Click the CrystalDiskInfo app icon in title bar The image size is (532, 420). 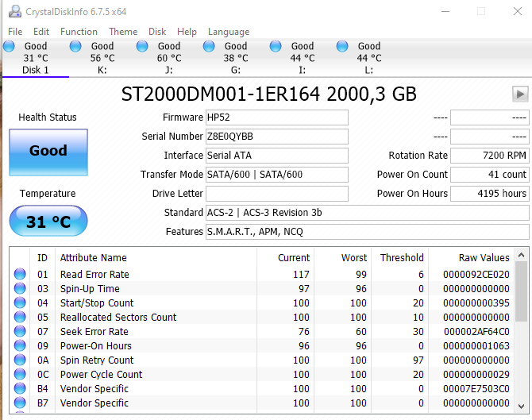(15, 12)
